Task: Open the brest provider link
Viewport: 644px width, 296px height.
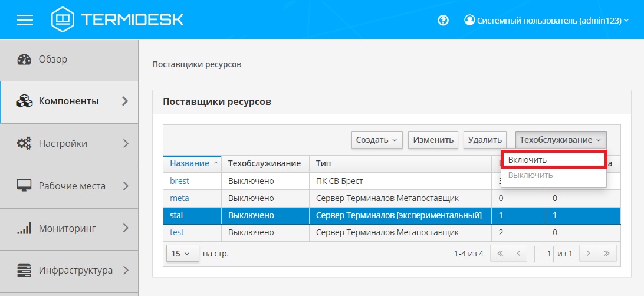Action: point(180,180)
